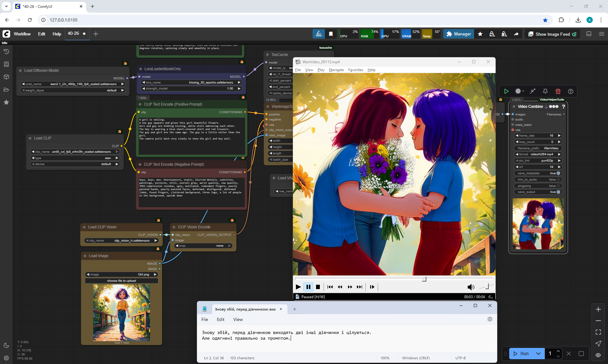
Task: Mute the video player volume speaker
Action: (471, 287)
